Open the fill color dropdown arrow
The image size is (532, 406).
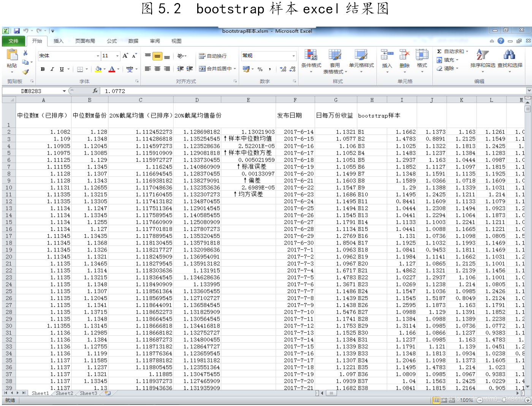(104, 69)
